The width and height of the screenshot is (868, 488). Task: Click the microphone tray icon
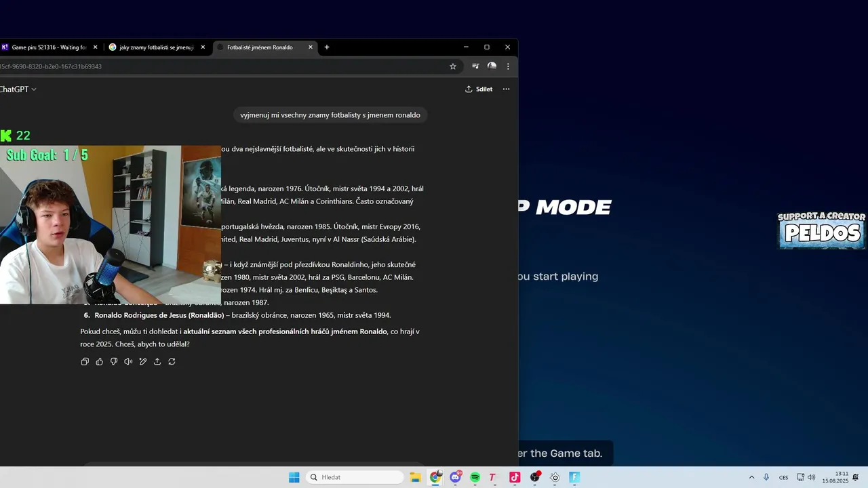[766, 477]
